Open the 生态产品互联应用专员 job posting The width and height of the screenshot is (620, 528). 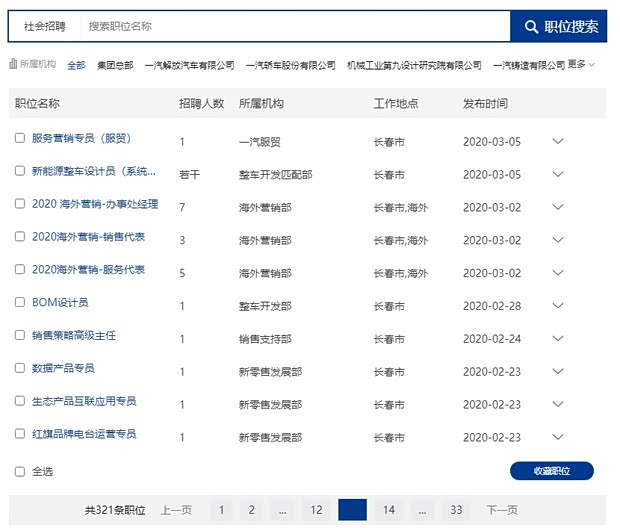(84, 401)
